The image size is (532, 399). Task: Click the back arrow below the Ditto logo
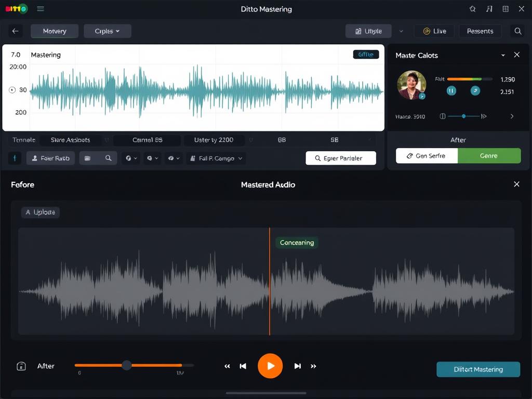[15, 31]
